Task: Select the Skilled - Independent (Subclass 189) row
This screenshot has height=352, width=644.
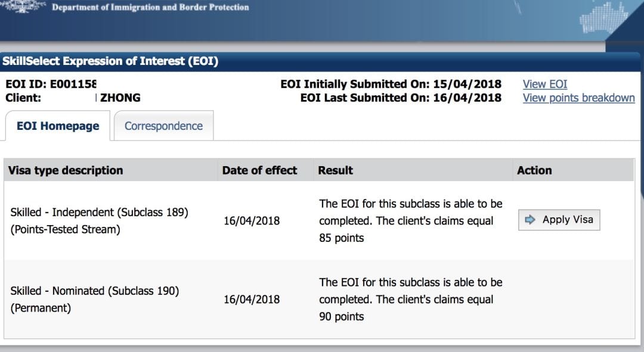Action: [x=319, y=221]
